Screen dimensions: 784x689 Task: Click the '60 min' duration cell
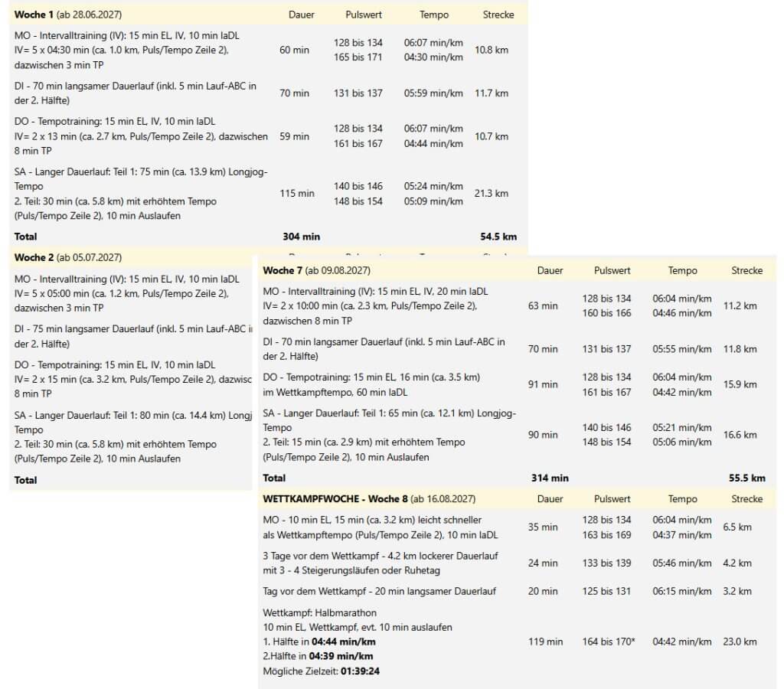coord(295,50)
